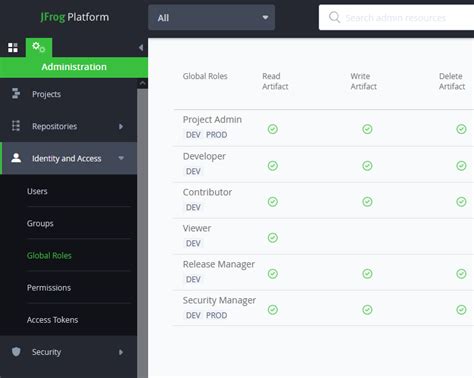The image size is (474, 378).
Task: Click in the Search admin resources field
Action: [x=396, y=17]
